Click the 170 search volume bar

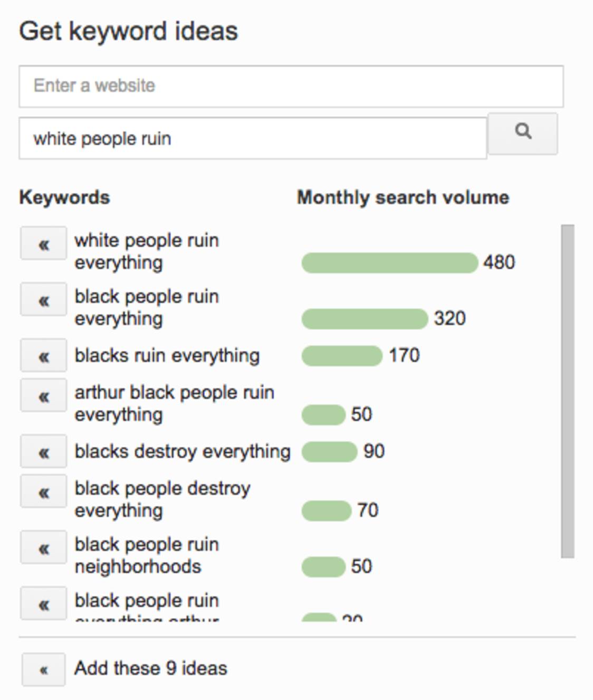coord(342,356)
